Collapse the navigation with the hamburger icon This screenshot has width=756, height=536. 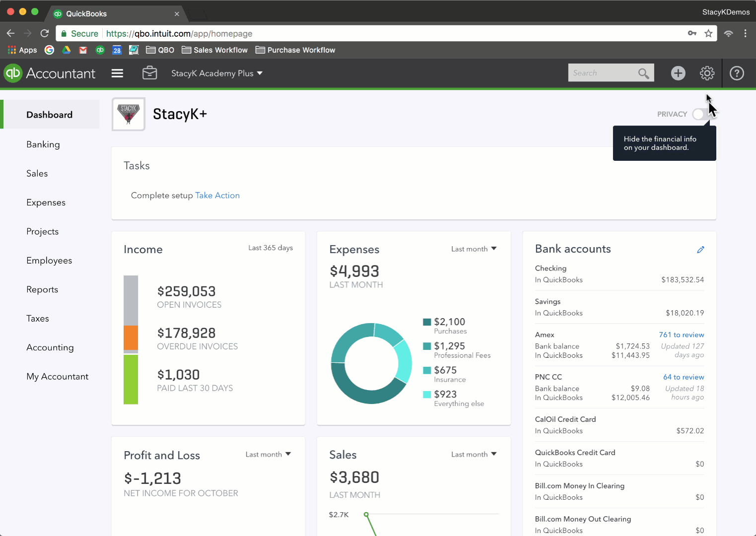pyautogui.click(x=117, y=73)
